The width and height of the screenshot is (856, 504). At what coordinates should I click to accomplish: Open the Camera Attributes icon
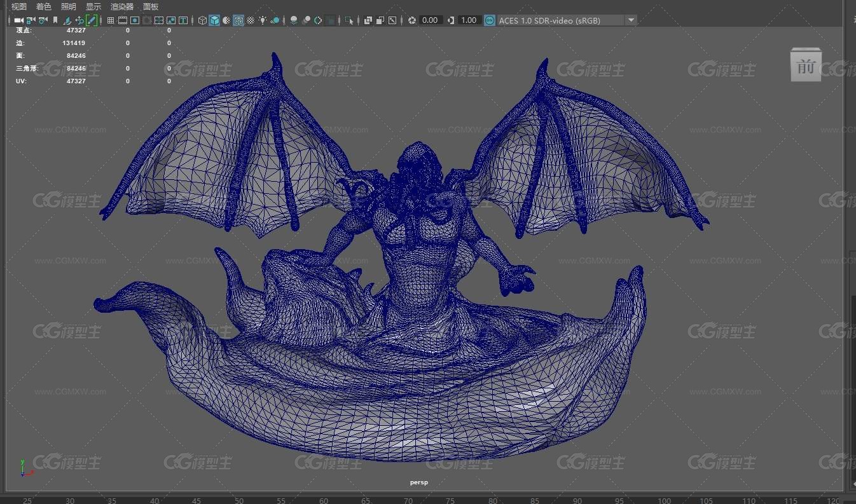pos(43,20)
